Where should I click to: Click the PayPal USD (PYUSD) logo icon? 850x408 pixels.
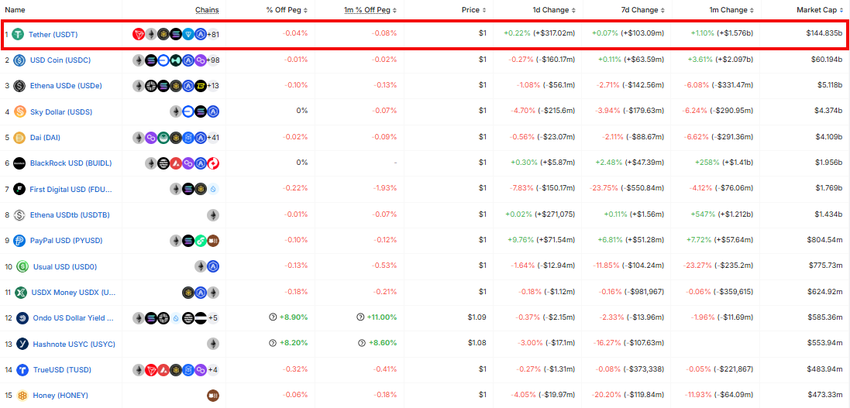pos(20,241)
